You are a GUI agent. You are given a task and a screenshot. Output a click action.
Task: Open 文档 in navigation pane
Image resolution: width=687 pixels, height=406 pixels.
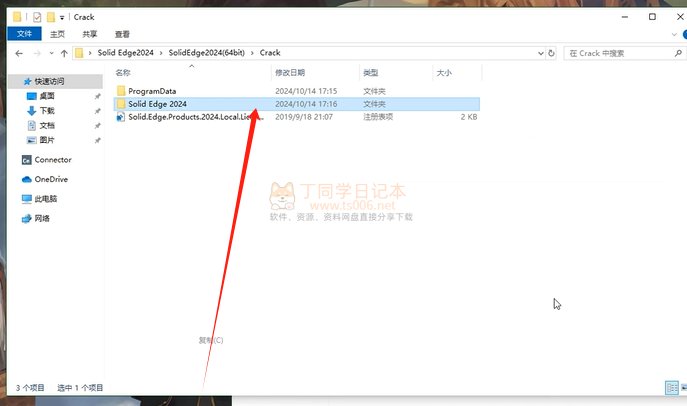(x=47, y=126)
